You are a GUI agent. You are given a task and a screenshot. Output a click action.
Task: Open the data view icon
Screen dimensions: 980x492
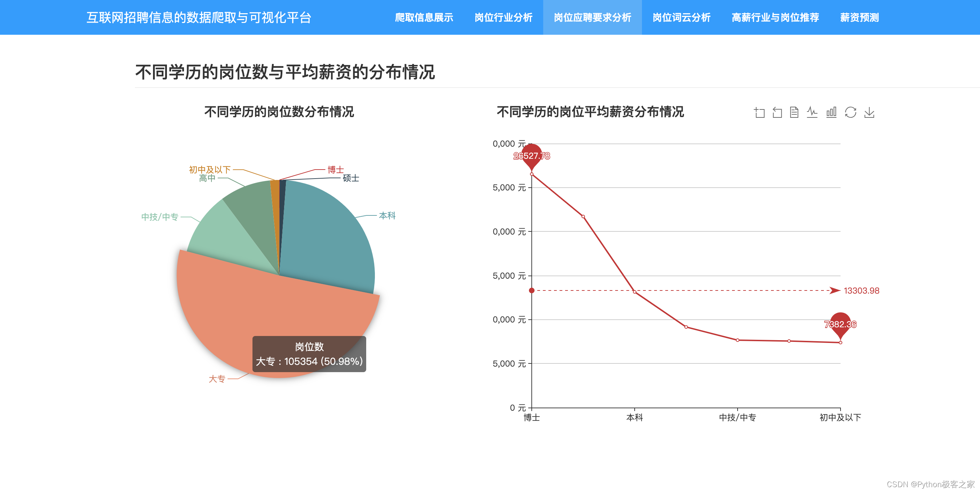[x=794, y=113]
